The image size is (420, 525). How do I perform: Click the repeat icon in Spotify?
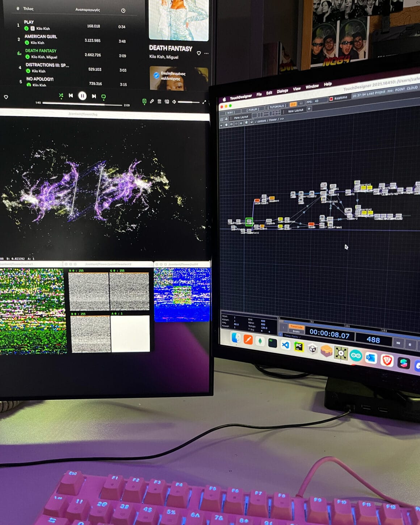tap(103, 96)
